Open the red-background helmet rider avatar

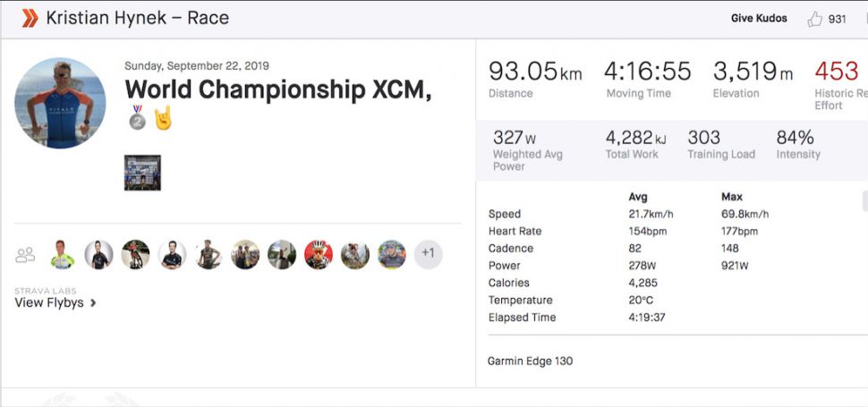(x=319, y=255)
